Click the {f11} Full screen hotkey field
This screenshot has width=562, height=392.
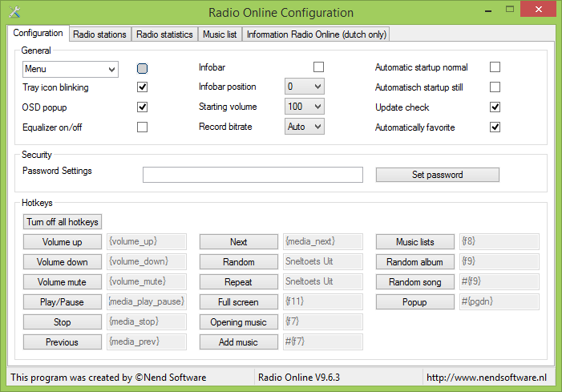pyautogui.click(x=323, y=301)
